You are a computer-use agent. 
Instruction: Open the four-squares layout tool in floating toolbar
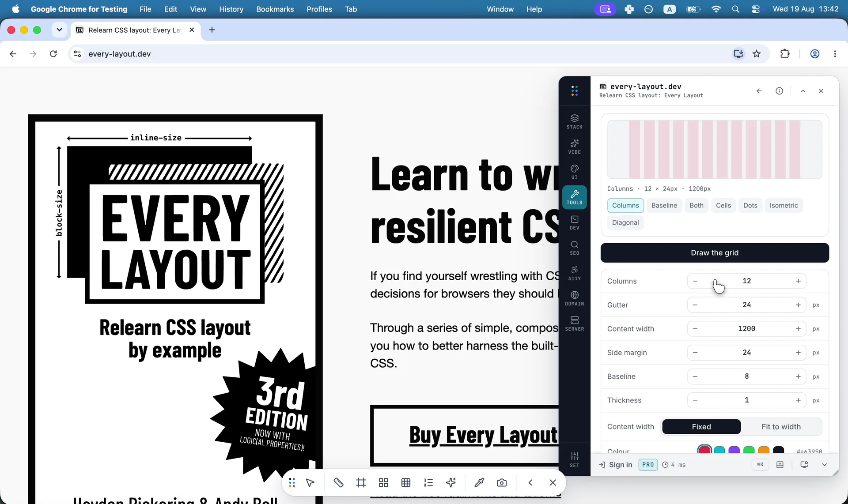pos(383,483)
